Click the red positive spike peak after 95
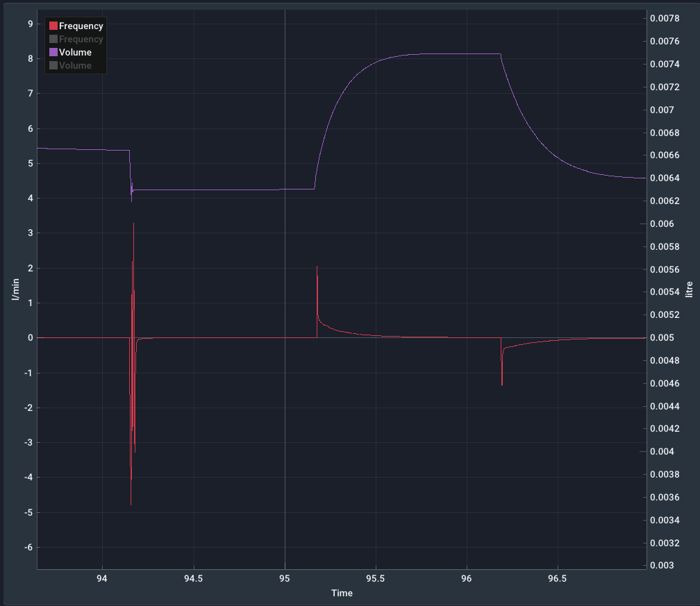700x606 pixels. [x=317, y=267]
